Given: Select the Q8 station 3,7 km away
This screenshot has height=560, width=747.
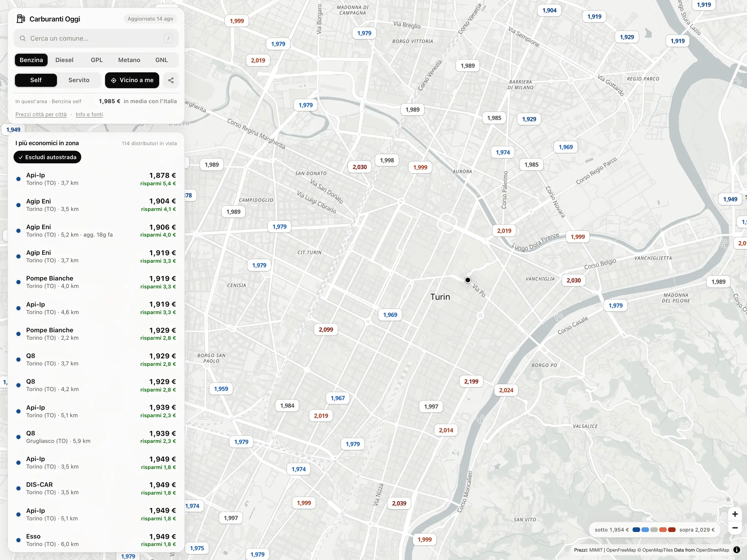Looking at the screenshot, I should [x=96, y=360].
